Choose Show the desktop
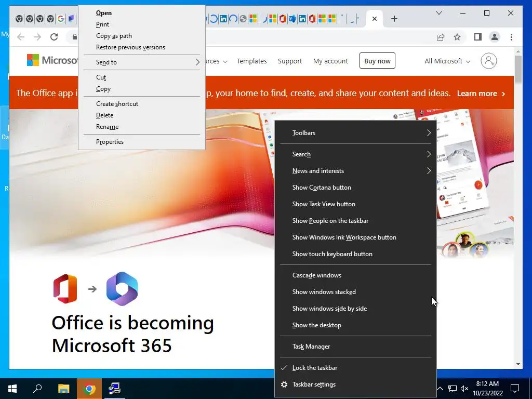532x399 pixels. pos(355,325)
